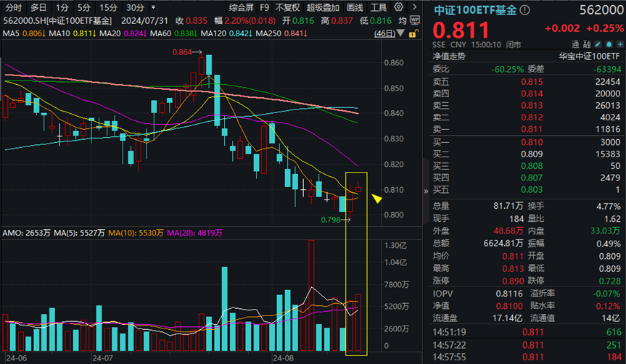Switch to 分时 intraday tab
Image resolution: width=626 pixels, height=364 pixels.
(x=12, y=7)
